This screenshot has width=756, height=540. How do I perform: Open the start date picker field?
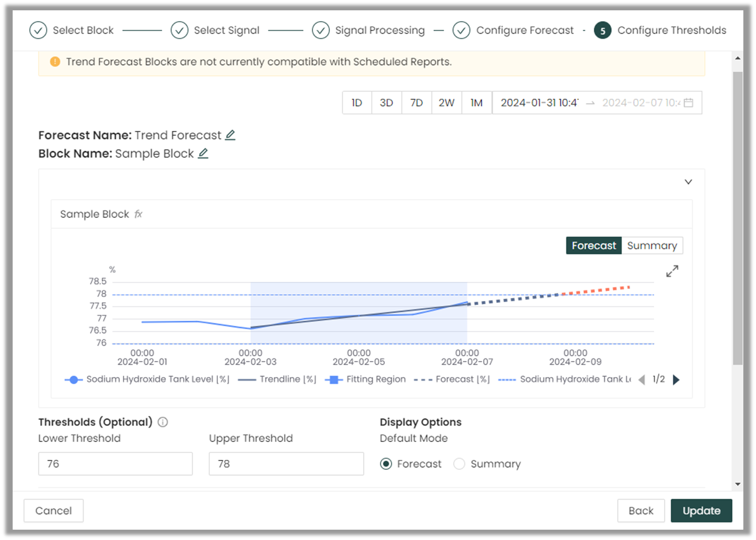coord(539,103)
